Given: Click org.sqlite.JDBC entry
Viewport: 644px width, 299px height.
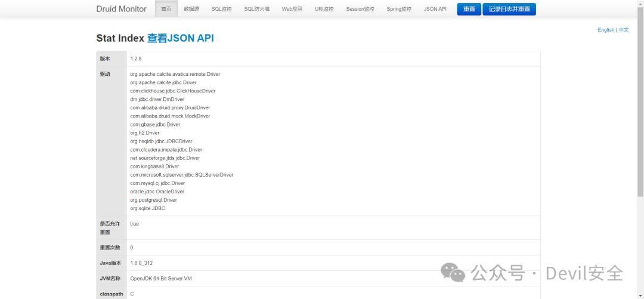Looking at the screenshot, I should pos(148,208).
